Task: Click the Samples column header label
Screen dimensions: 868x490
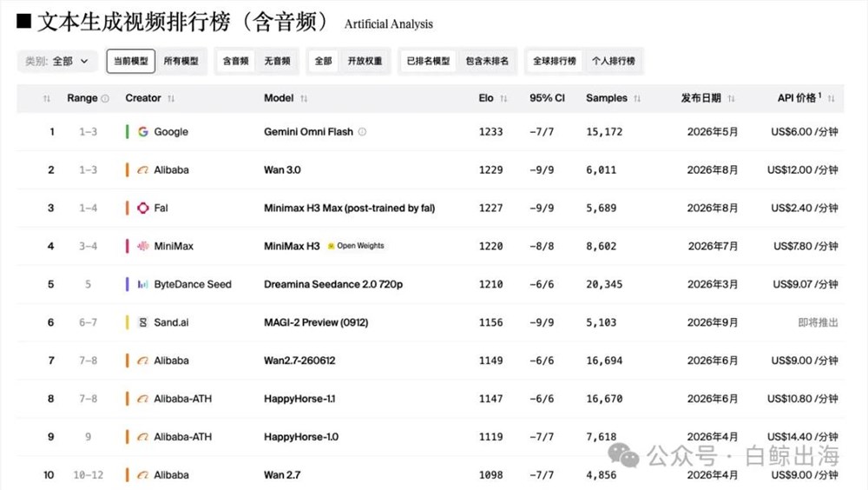Action: (607, 98)
